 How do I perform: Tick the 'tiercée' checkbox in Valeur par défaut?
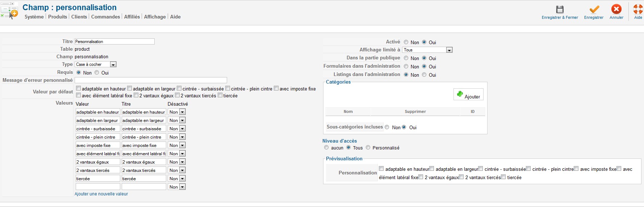click(220, 95)
